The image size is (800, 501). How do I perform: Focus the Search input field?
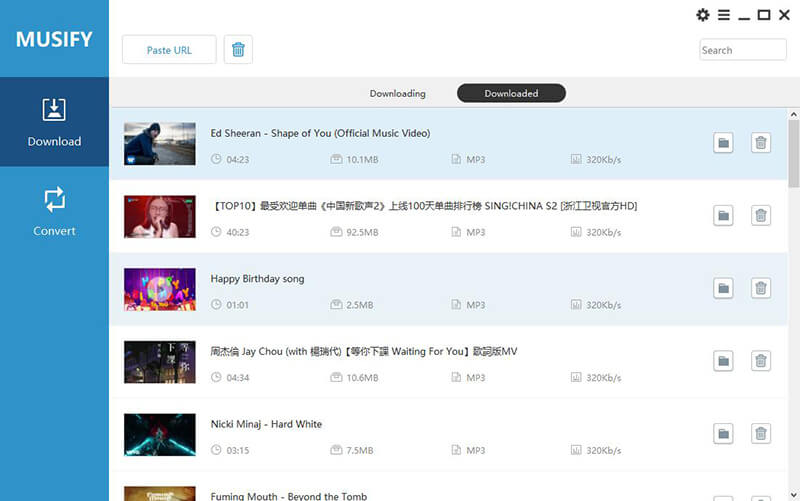tap(742, 50)
